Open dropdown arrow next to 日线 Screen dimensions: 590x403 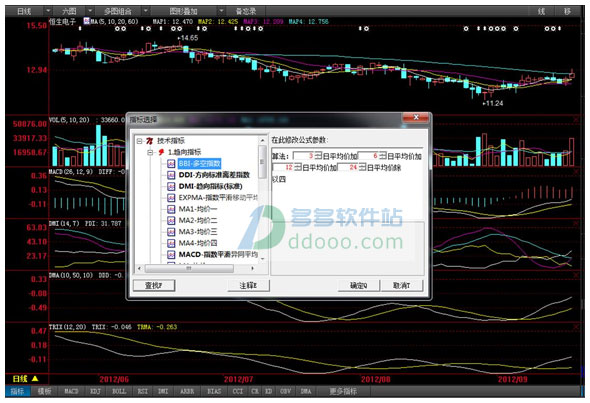tap(48, 11)
